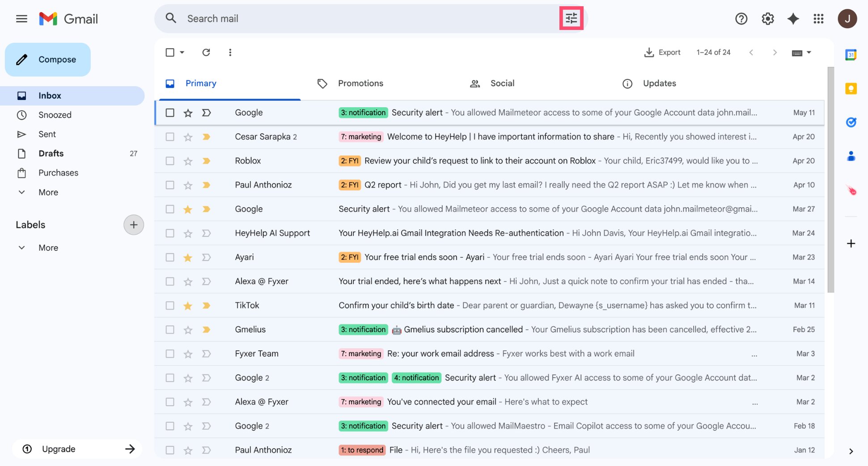Click the 7: marketing label on Cesar Sarapka

tap(361, 137)
